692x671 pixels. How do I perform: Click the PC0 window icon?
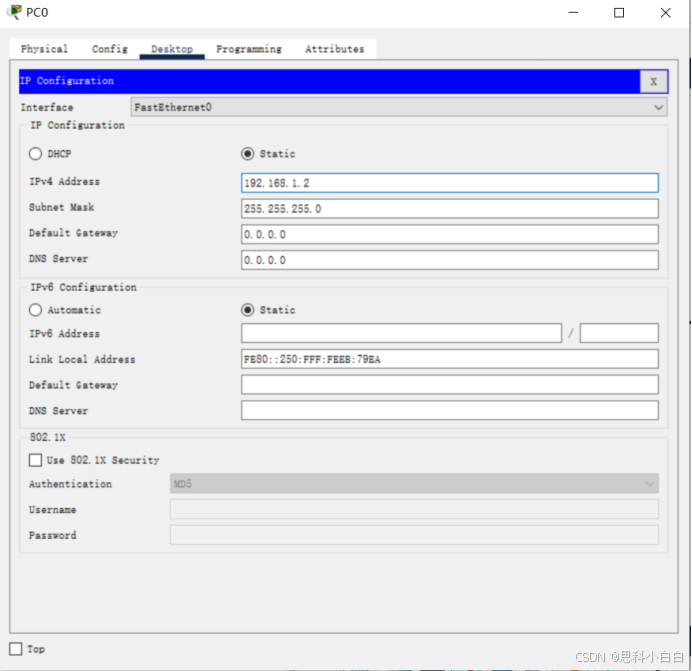pos(15,12)
